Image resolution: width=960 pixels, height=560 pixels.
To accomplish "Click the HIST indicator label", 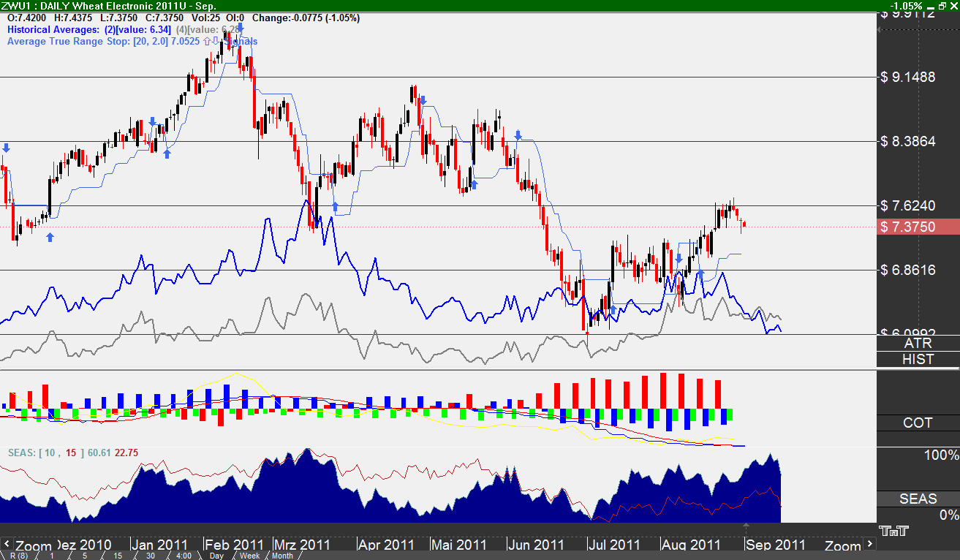I will coord(918,359).
